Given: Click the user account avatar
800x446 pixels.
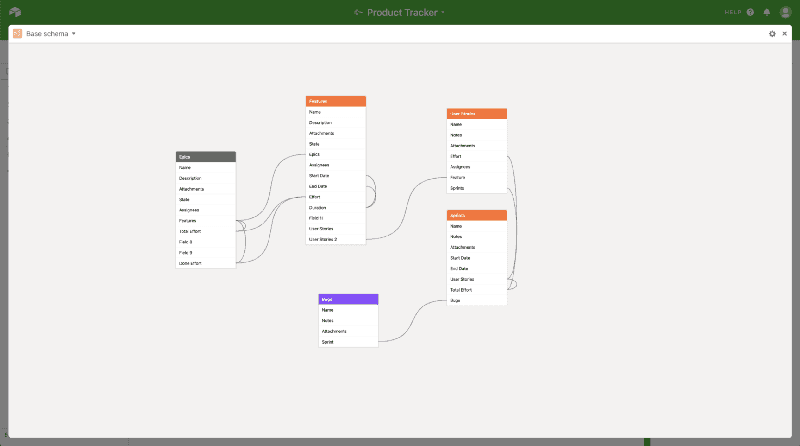Looking at the screenshot, I should [x=785, y=12].
